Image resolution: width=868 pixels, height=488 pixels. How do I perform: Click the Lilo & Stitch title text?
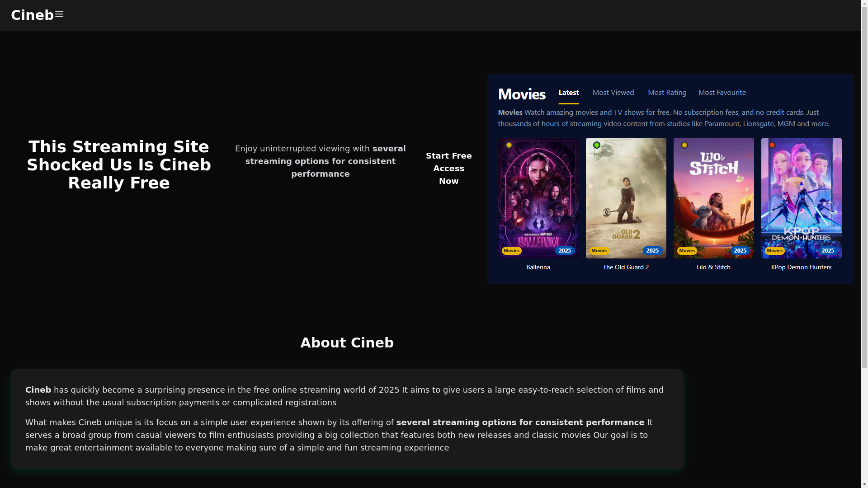pyautogui.click(x=713, y=267)
